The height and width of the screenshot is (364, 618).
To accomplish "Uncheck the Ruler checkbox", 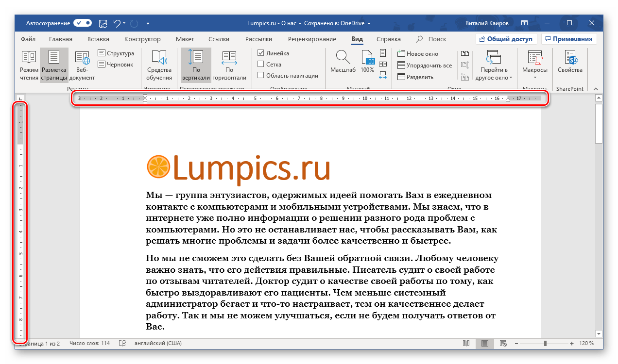I will 261,53.
